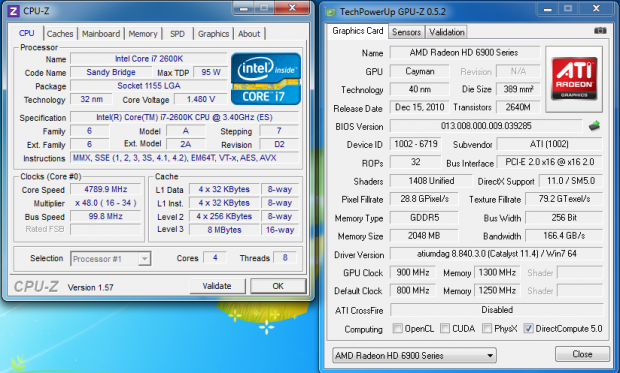Open the Validation tab in GPU-Z

[446, 32]
